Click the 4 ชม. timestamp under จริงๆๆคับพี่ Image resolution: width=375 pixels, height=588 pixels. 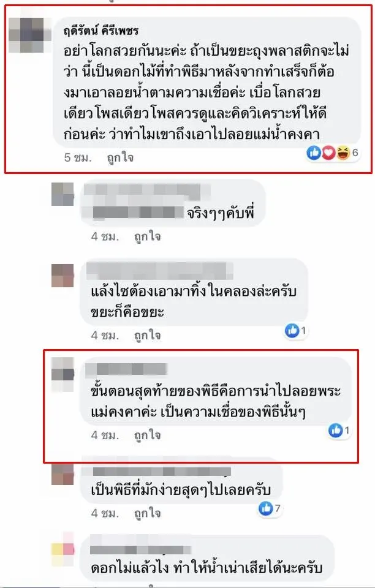[x=105, y=236]
